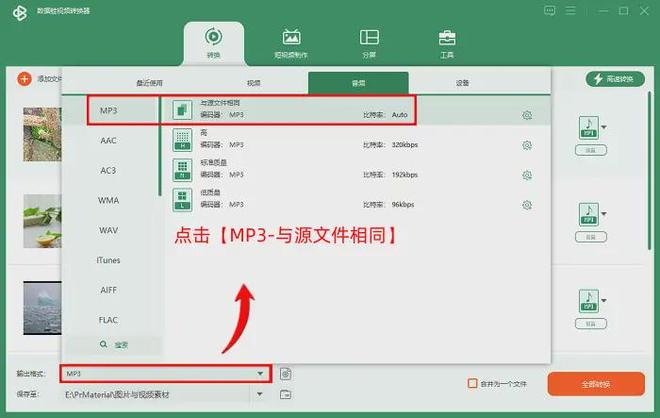Click the same-as-source preset icon
The width and height of the screenshot is (660, 418).
[182, 110]
